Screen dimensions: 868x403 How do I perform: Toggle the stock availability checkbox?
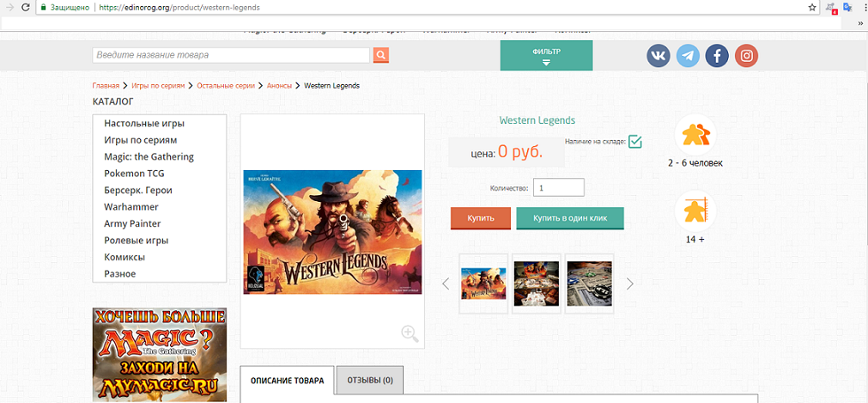pos(635,142)
